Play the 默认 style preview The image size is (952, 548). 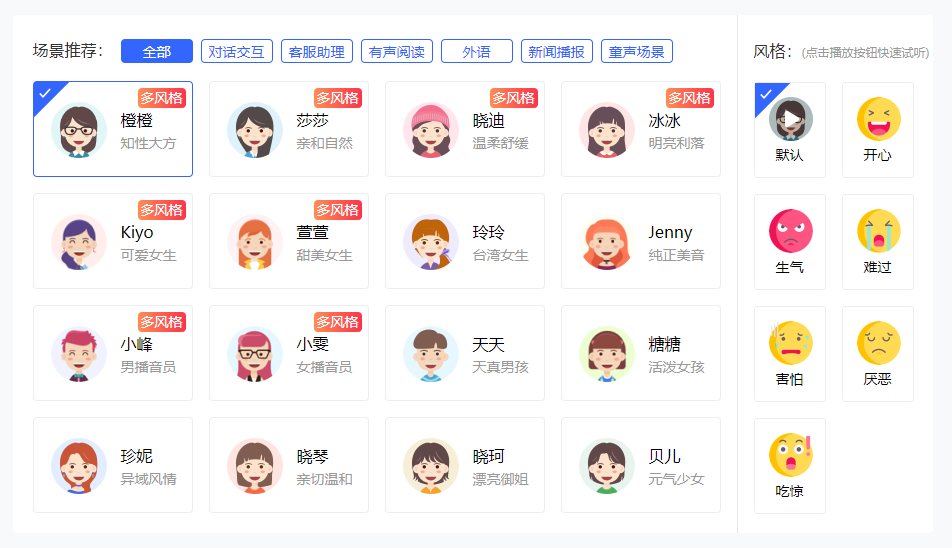(x=790, y=119)
